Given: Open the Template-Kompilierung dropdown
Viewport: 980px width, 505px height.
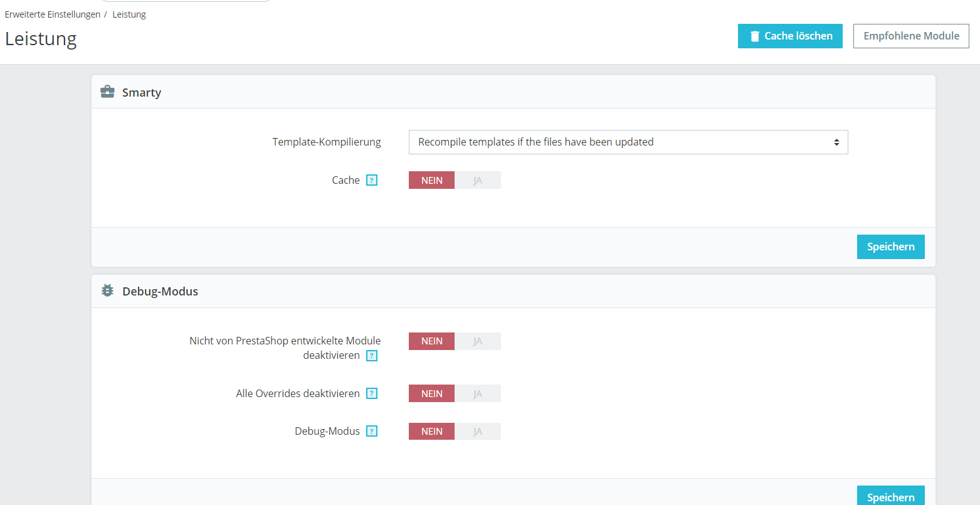Looking at the screenshot, I should click(628, 142).
